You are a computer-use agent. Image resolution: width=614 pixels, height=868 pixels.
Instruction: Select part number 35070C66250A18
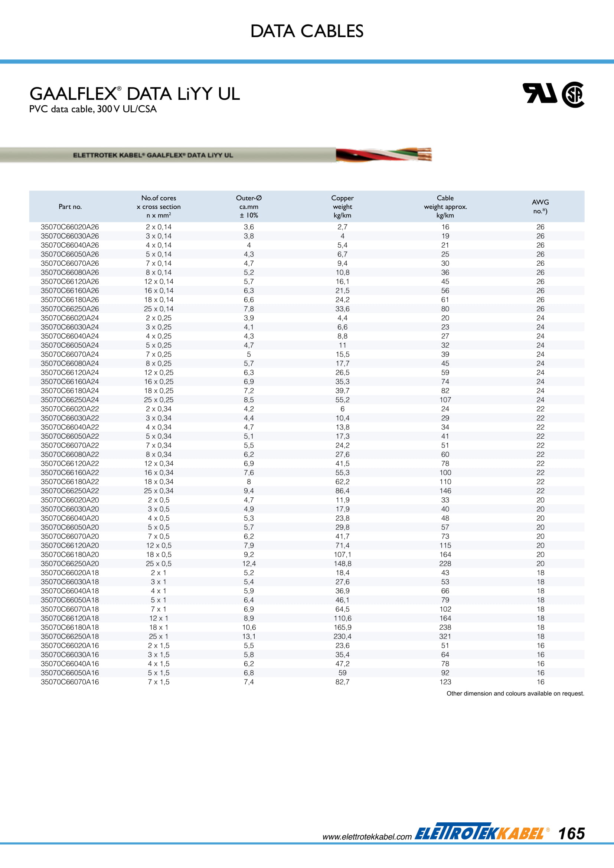pyautogui.click(x=70, y=637)
